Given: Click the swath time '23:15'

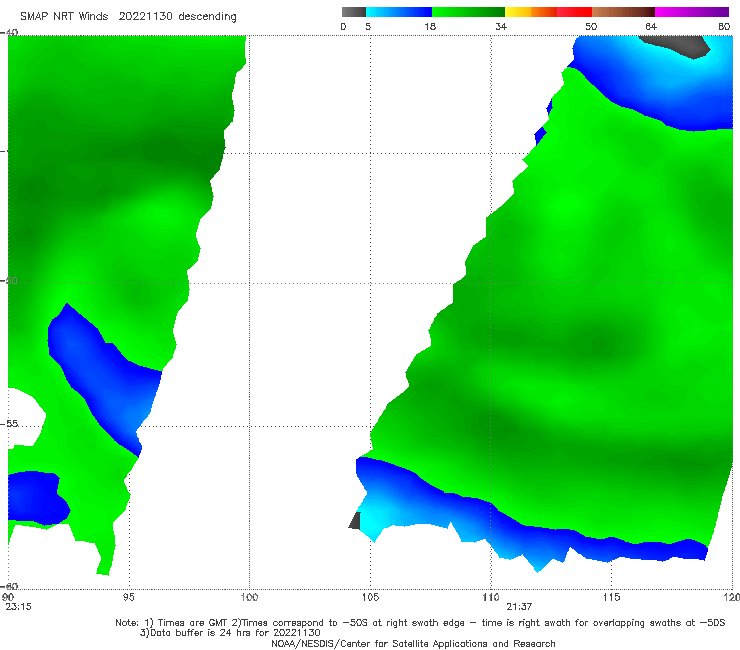Looking at the screenshot, I should (x=19, y=607).
